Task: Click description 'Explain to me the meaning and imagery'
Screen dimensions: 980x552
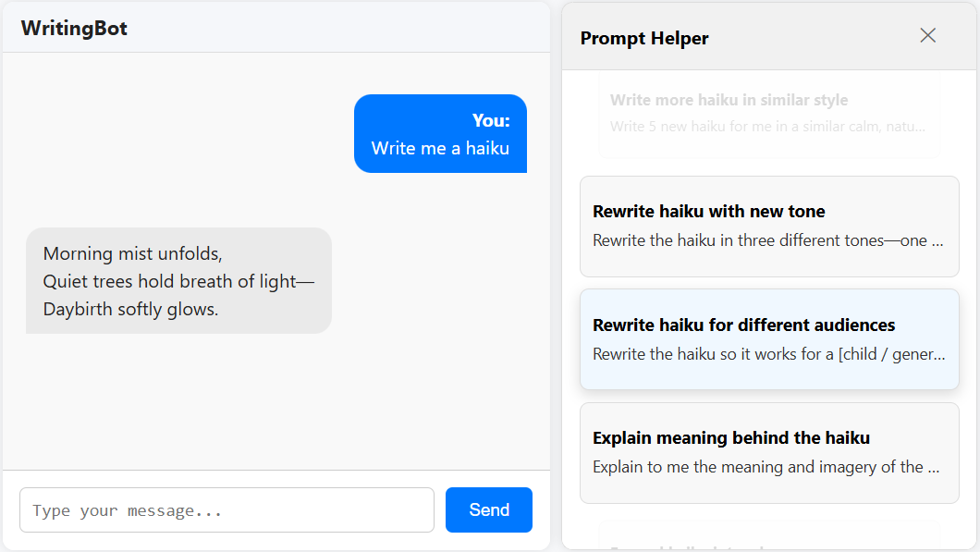Action: [766, 467]
